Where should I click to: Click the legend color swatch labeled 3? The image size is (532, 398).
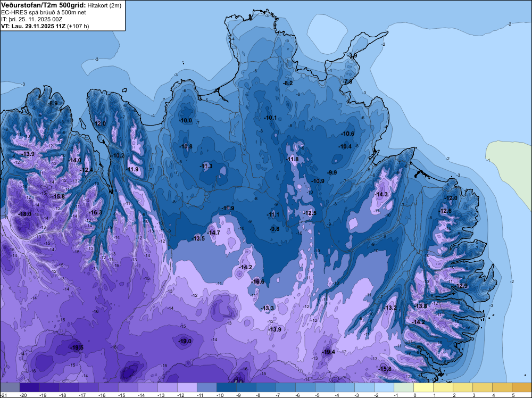(482, 387)
